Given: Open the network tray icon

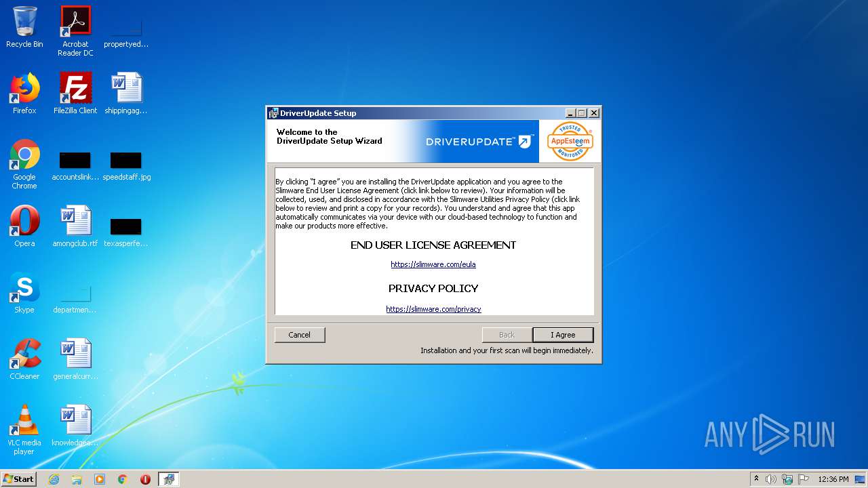Looking at the screenshot, I should (x=787, y=479).
